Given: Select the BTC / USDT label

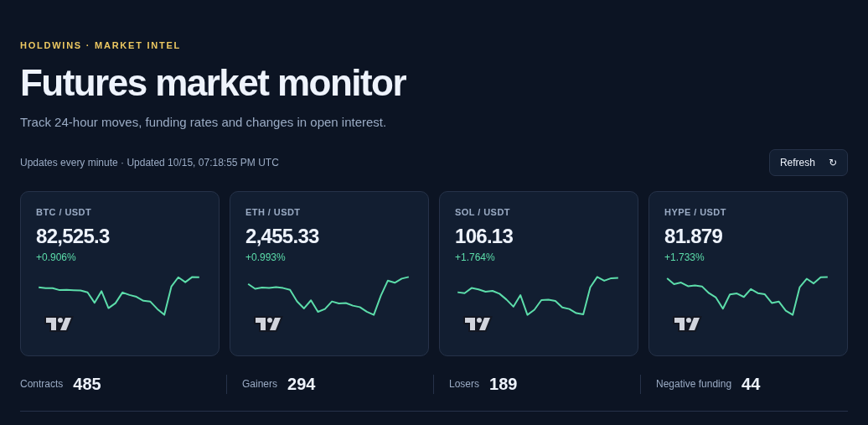Looking at the screenshot, I should point(64,212).
